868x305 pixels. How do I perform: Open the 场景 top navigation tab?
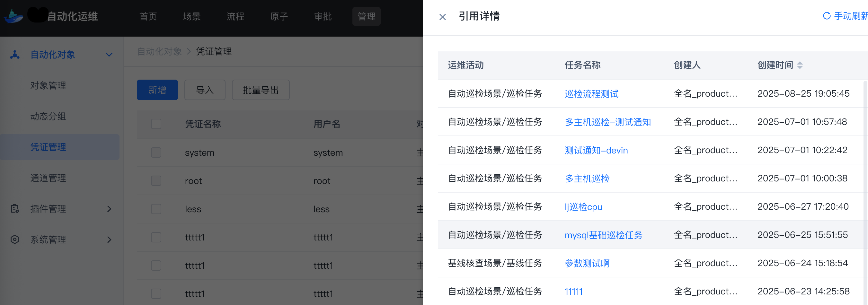pos(192,16)
